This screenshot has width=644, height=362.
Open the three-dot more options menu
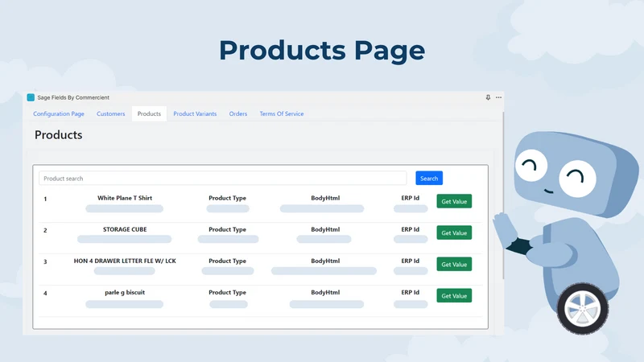[x=498, y=97]
